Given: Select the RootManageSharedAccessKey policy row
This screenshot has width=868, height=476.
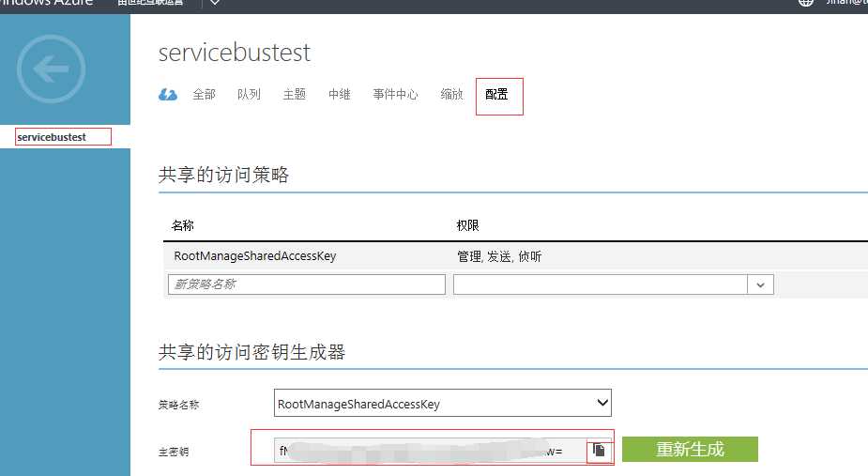Looking at the screenshot, I should [x=515, y=256].
